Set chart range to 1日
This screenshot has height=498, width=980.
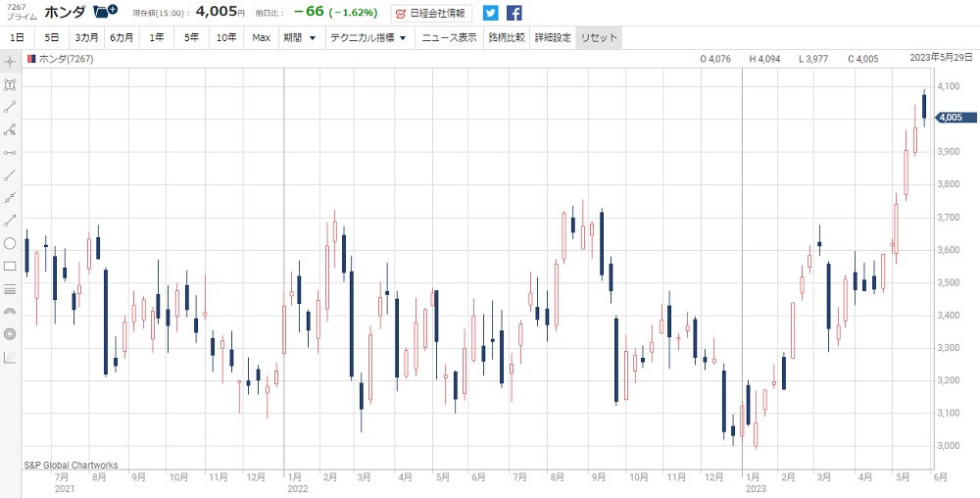click(x=18, y=37)
